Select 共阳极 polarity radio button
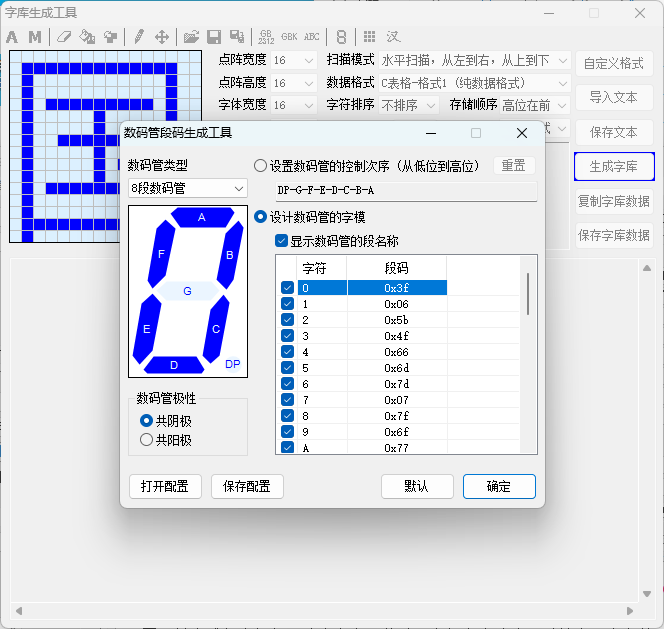 [x=146, y=440]
